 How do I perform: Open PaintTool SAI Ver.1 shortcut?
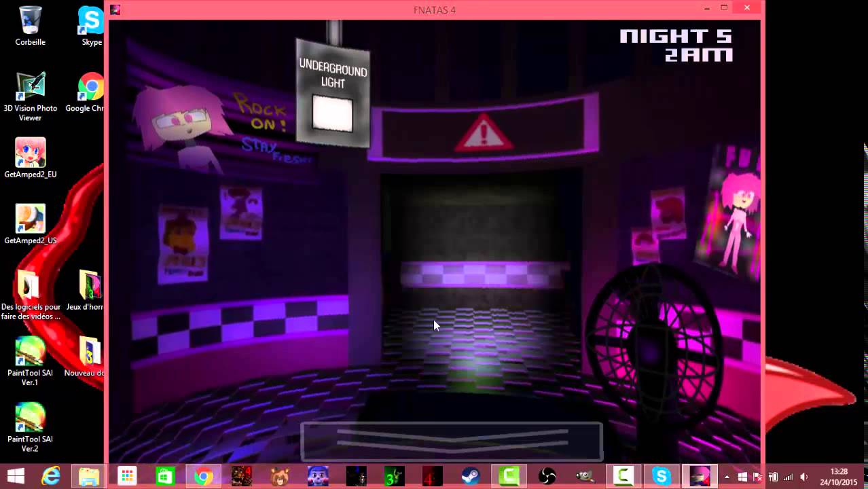click(x=30, y=361)
